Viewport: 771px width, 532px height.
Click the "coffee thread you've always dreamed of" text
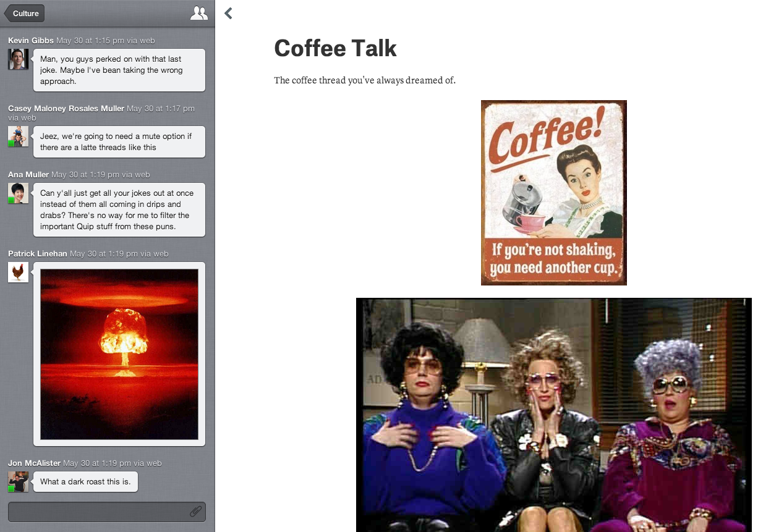pos(365,80)
